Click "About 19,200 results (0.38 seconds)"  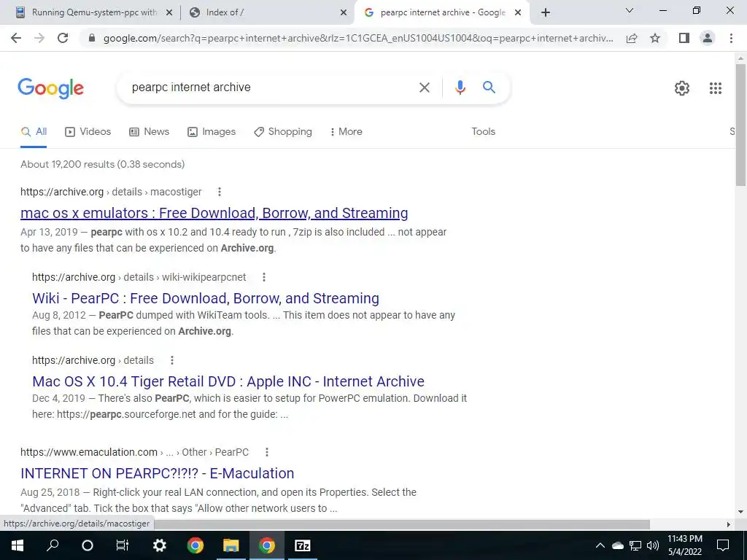102,164
